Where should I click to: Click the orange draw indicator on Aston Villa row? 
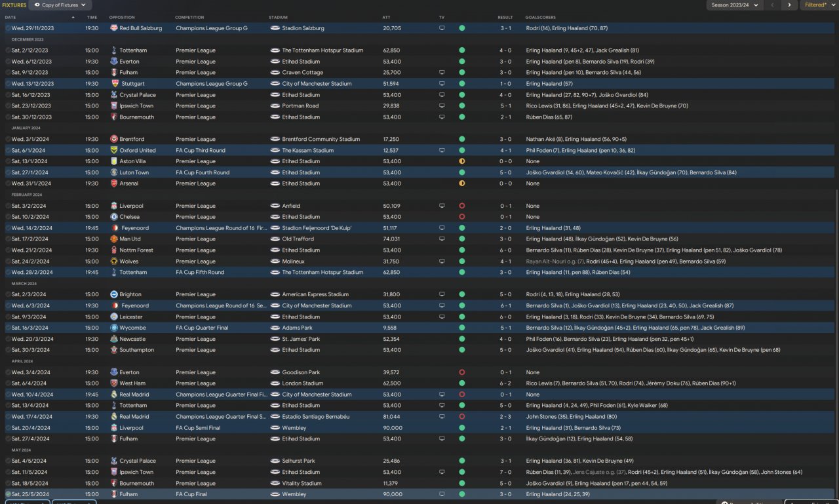tap(462, 161)
